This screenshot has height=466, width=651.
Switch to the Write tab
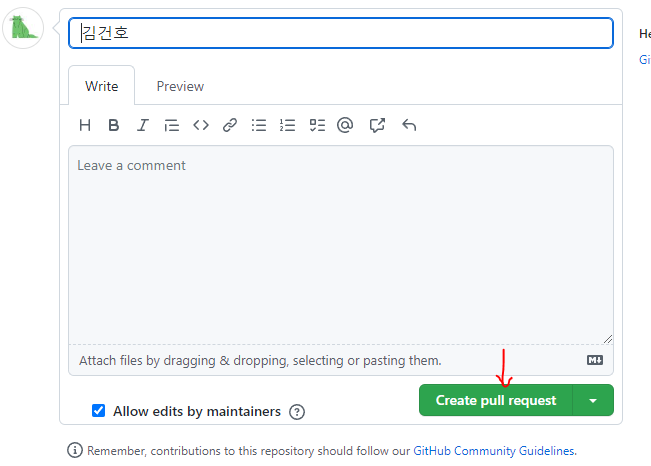click(102, 86)
